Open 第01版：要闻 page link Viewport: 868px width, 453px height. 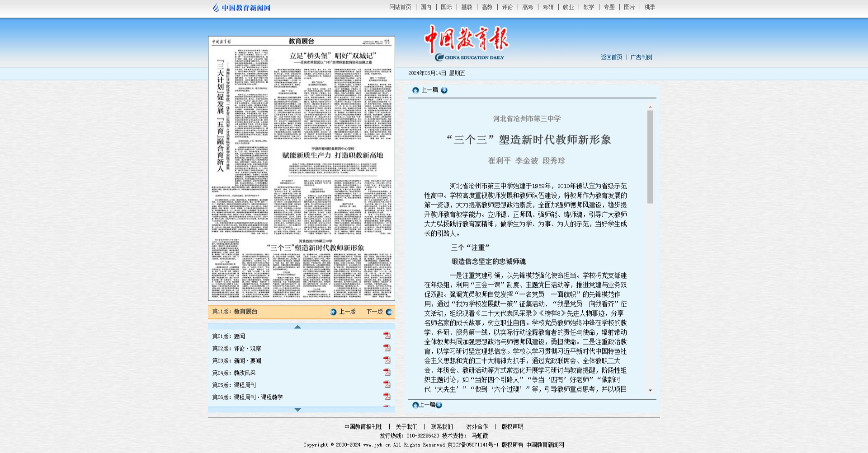229,336
